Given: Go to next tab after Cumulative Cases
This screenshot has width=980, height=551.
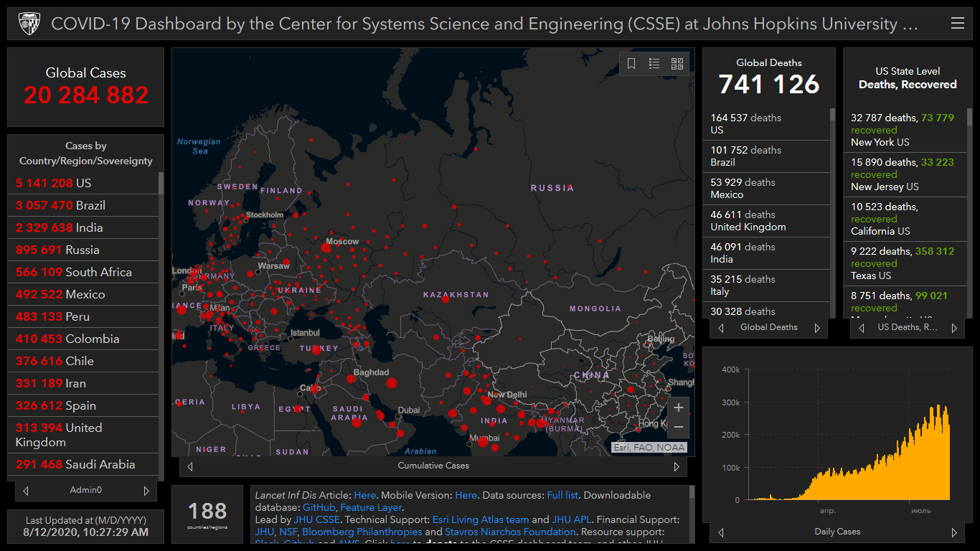Looking at the screenshot, I should (x=676, y=466).
